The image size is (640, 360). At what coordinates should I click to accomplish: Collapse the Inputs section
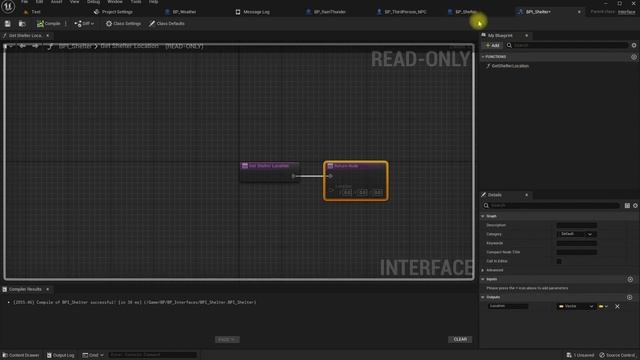tap(483, 279)
